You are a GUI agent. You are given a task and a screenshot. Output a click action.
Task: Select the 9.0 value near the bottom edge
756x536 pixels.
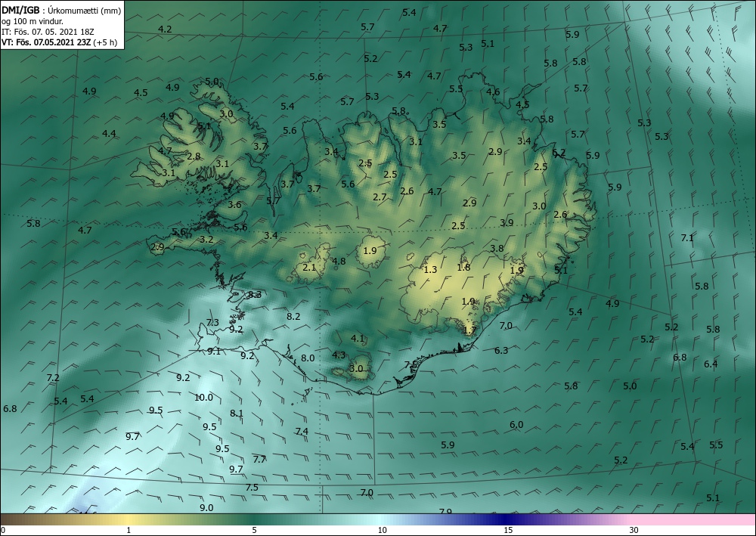click(206, 507)
